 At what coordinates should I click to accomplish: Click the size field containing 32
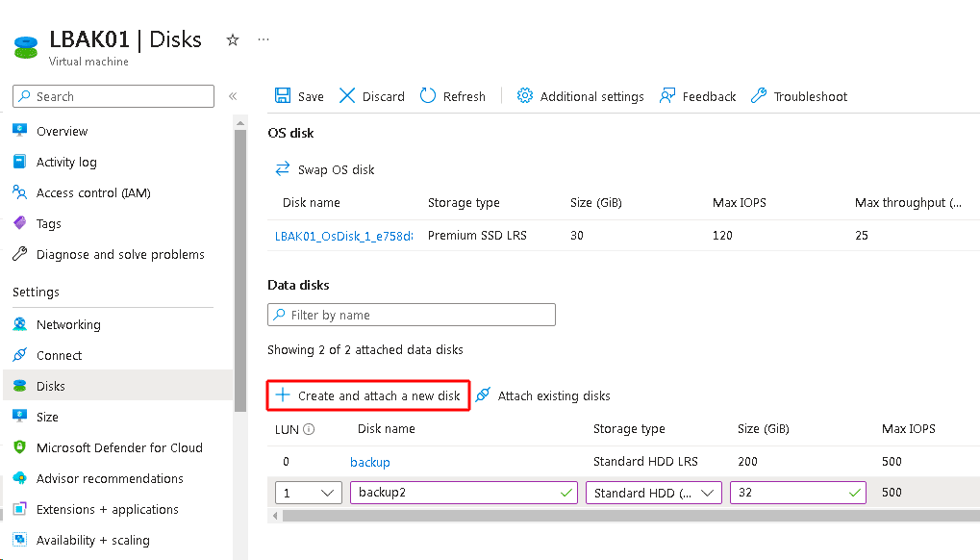click(798, 493)
